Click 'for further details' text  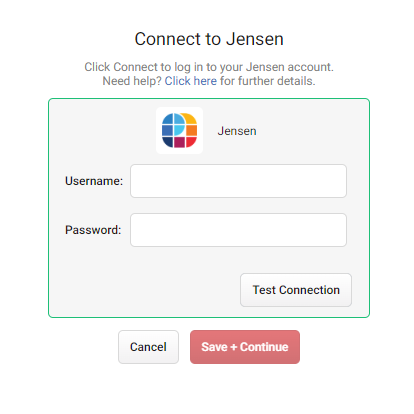pos(267,81)
